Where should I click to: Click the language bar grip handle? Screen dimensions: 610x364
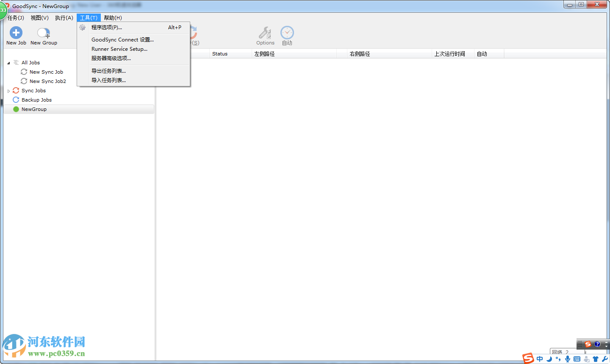pos(579,344)
